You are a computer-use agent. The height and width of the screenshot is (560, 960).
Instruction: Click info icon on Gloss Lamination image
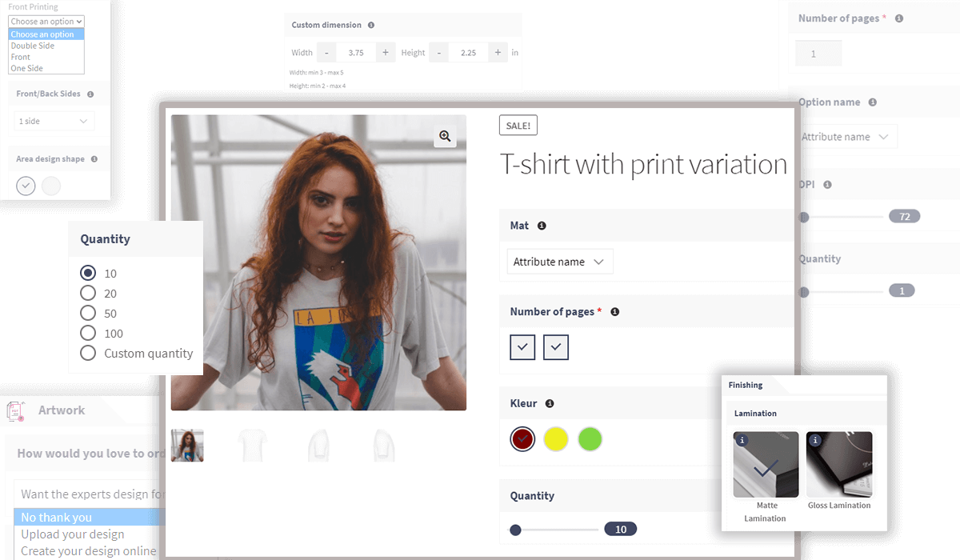(814, 440)
